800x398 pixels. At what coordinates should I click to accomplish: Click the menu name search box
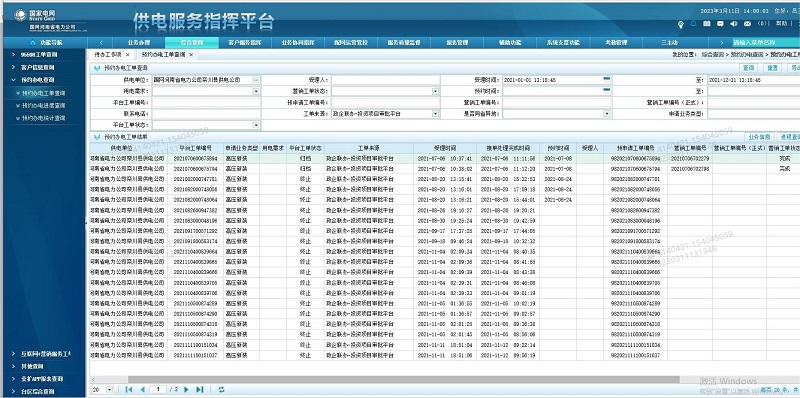[x=766, y=43]
